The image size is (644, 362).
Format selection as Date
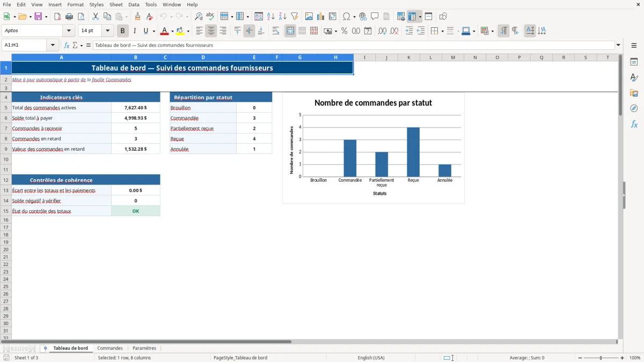click(x=368, y=31)
